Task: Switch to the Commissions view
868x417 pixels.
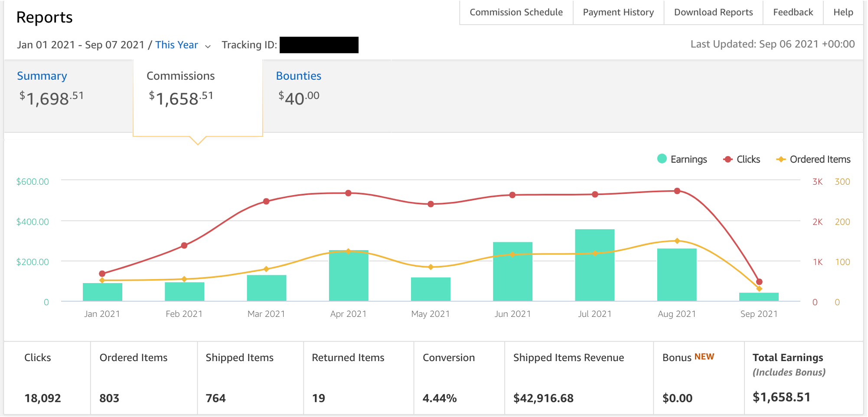Action: pos(180,76)
